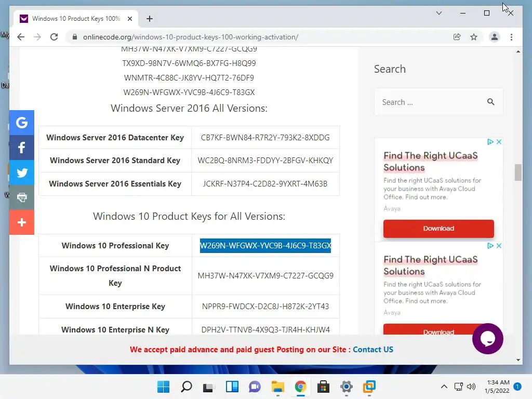This screenshot has height=399, width=532.
Task: Expand more share options plus button
Action: click(22, 222)
